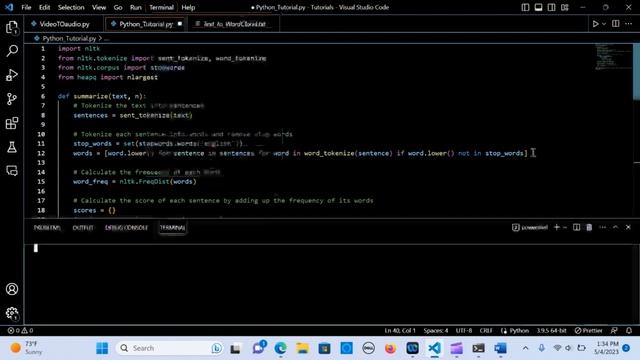Open the Extensions view
The height and width of the screenshot is (360, 640).
(12, 123)
